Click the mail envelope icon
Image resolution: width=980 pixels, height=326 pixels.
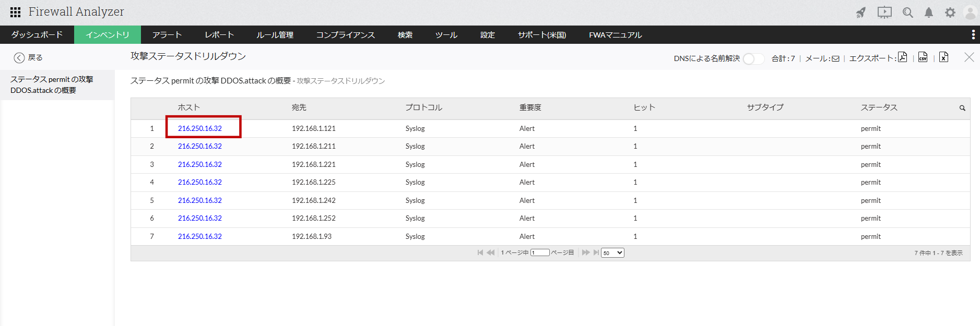point(835,58)
